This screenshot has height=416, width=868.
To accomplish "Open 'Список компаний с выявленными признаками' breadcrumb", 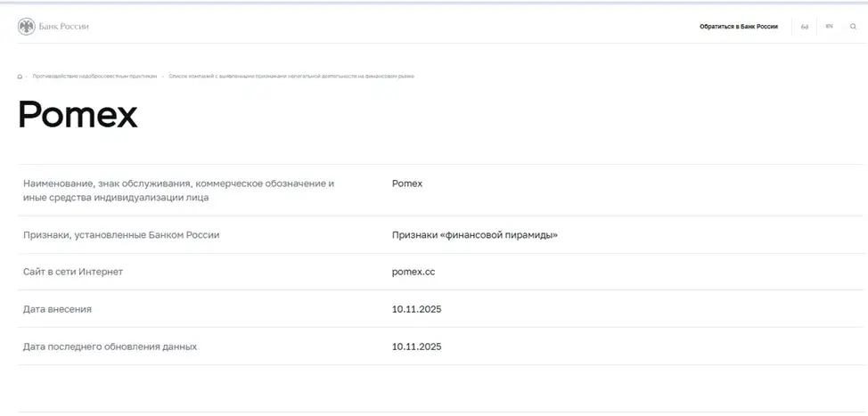I will click(x=291, y=77).
